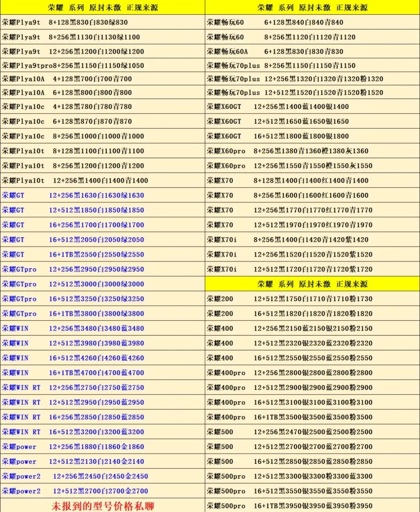The height and width of the screenshot is (512, 420).
Task: Select 荣耀Plya10t 12+256黑1400 row
Action: tap(103, 180)
